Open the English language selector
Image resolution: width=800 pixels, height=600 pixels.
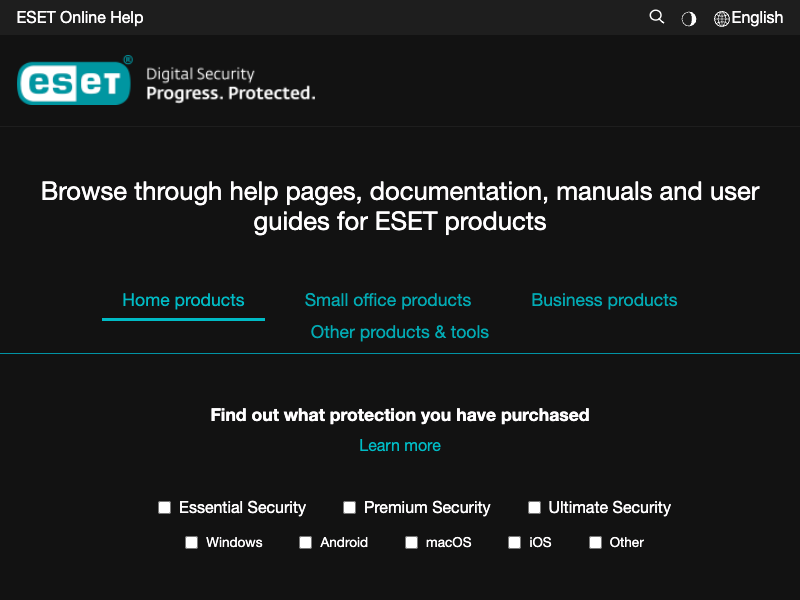pyautogui.click(x=757, y=18)
